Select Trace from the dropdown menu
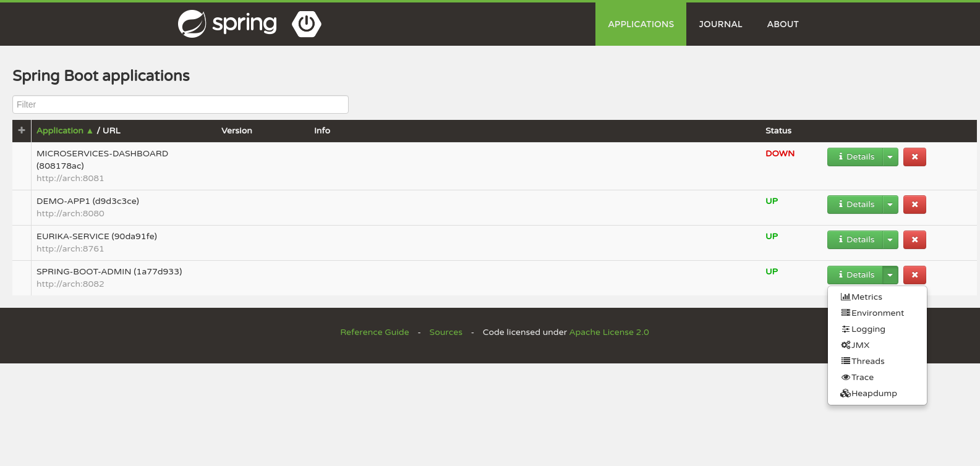Viewport: 980px width, 466px height. point(877,378)
